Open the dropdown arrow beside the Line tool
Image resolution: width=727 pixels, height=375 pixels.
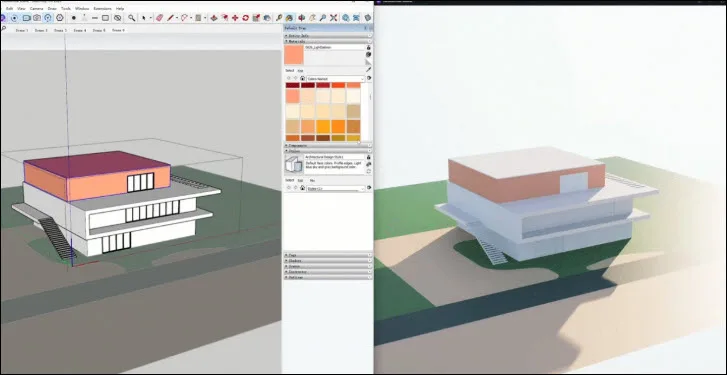[177, 18]
